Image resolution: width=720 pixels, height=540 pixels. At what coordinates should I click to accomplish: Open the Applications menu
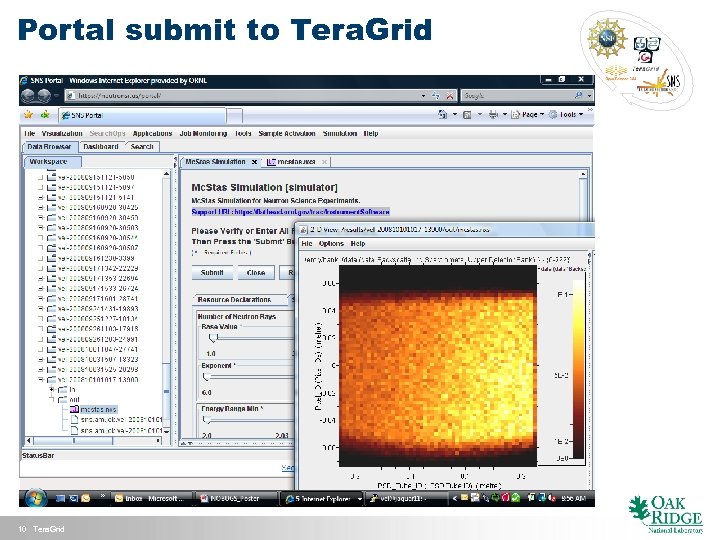(152, 134)
